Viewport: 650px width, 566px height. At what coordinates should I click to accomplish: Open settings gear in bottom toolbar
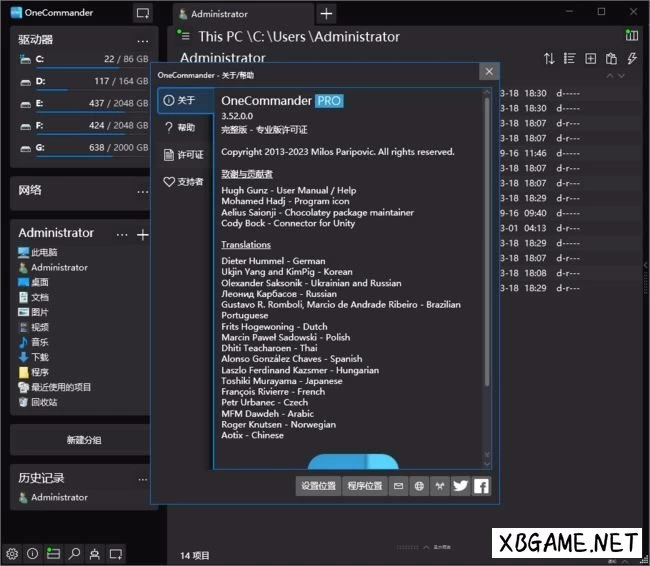point(12,553)
